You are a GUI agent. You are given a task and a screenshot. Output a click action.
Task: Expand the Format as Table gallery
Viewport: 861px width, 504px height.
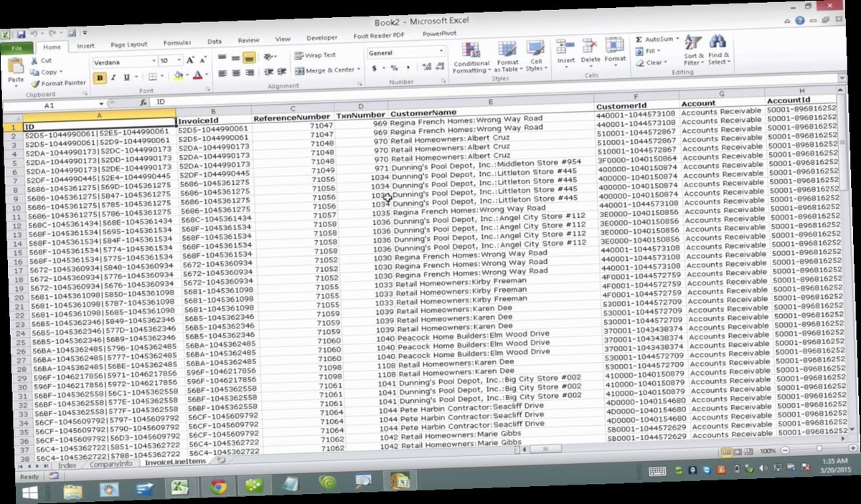[507, 57]
